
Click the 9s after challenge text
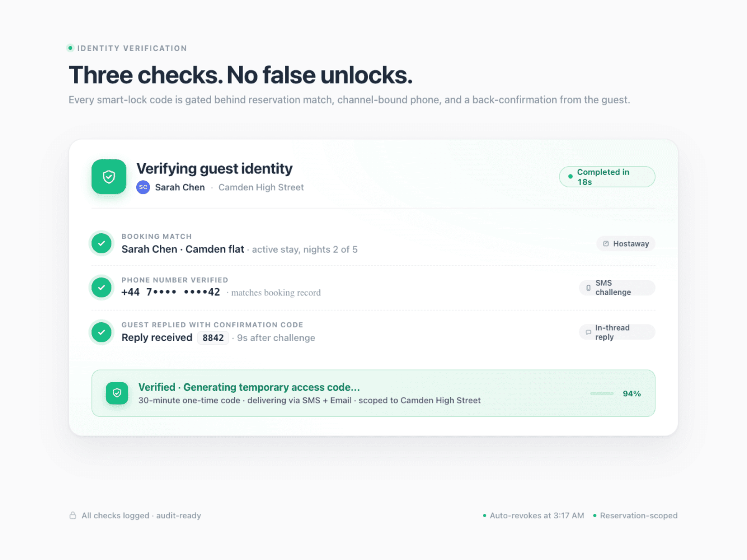click(x=276, y=338)
